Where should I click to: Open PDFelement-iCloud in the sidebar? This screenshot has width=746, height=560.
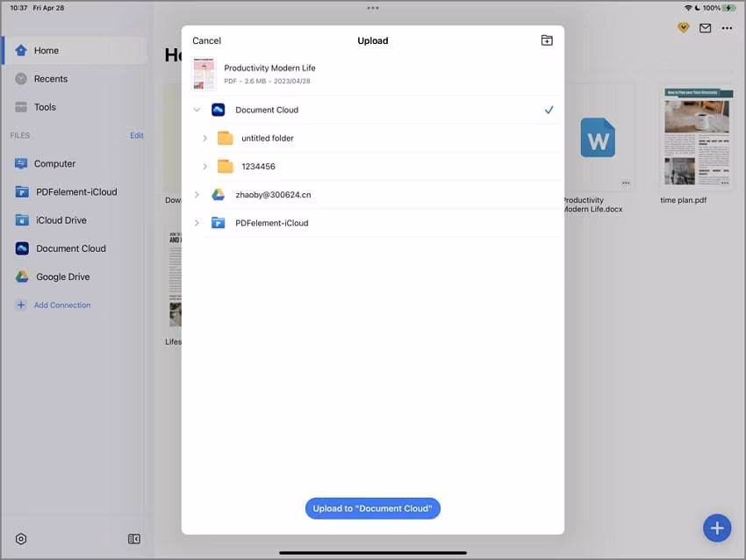pos(75,191)
